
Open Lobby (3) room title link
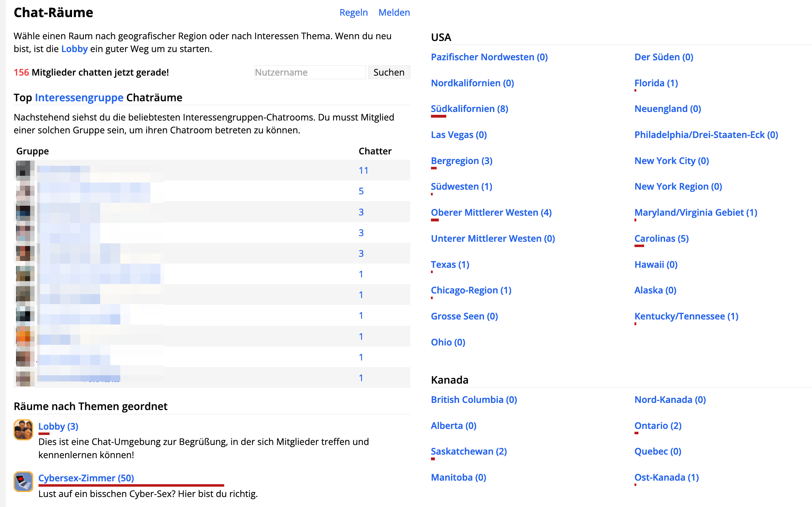[x=58, y=426]
